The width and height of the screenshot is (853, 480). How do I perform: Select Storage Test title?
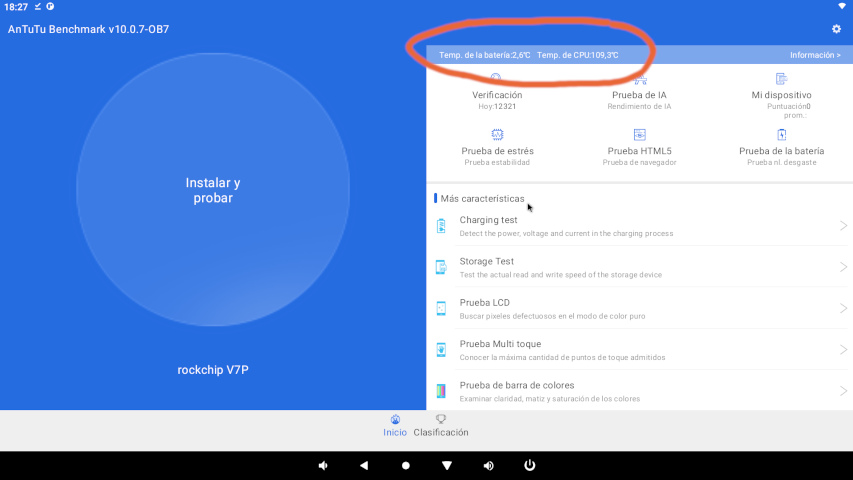point(486,261)
